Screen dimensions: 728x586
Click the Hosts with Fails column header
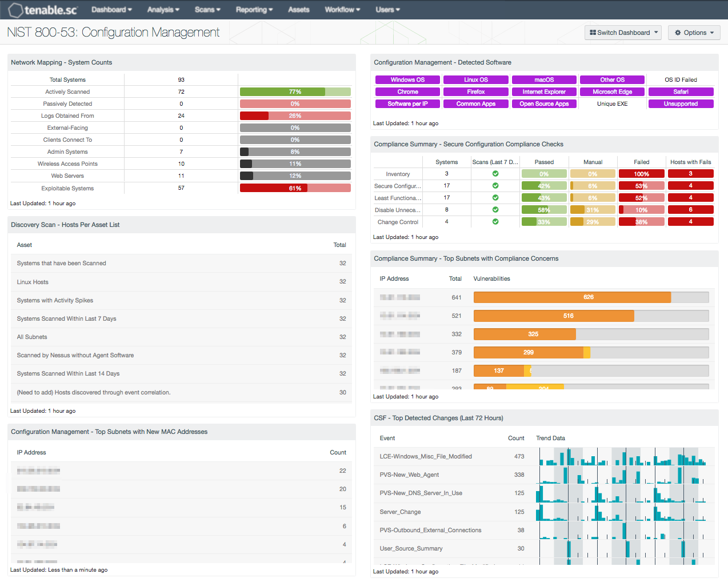[x=690, y=162]
